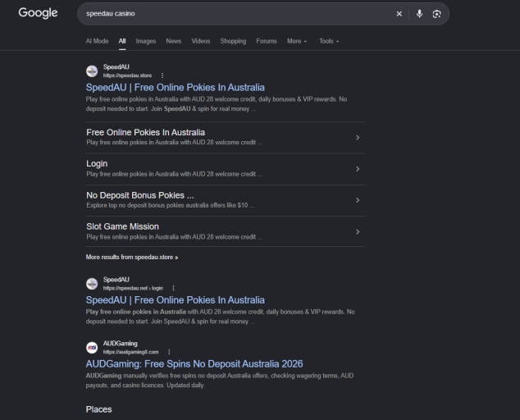Image resolution: width=520 pixels, height=420 pixels.
Task: Click the speedau.net site favicon
Action: click(92, 284)
